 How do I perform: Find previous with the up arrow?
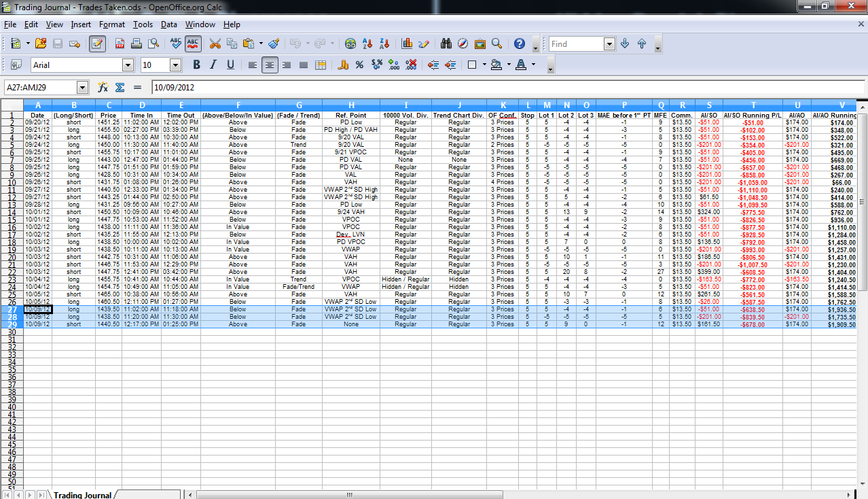[x=642, y=44]
